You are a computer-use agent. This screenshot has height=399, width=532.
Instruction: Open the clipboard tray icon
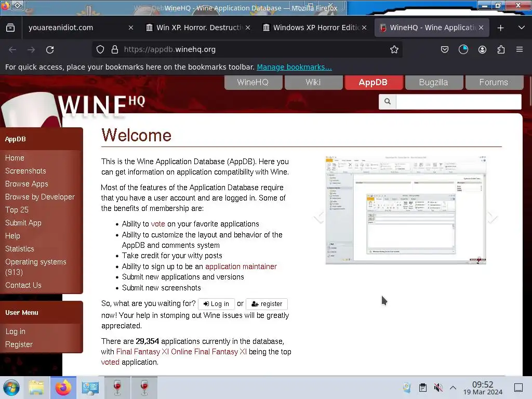[x=423, y=388]
